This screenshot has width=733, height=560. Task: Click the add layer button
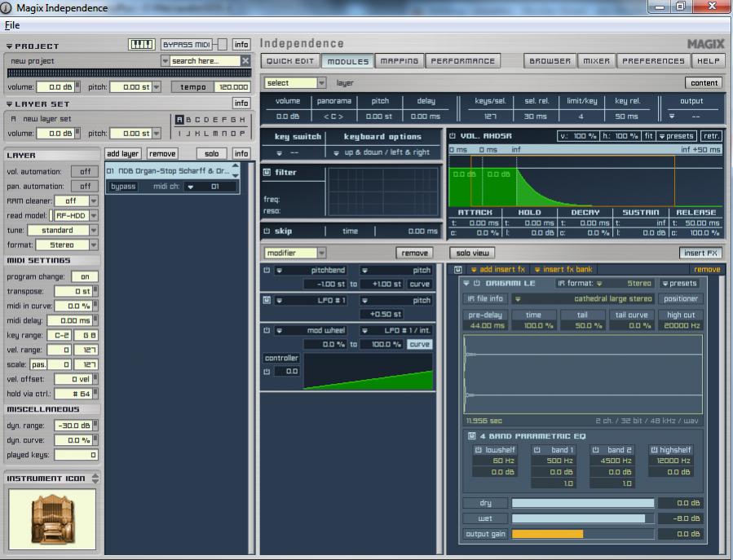tap(122, 154)
